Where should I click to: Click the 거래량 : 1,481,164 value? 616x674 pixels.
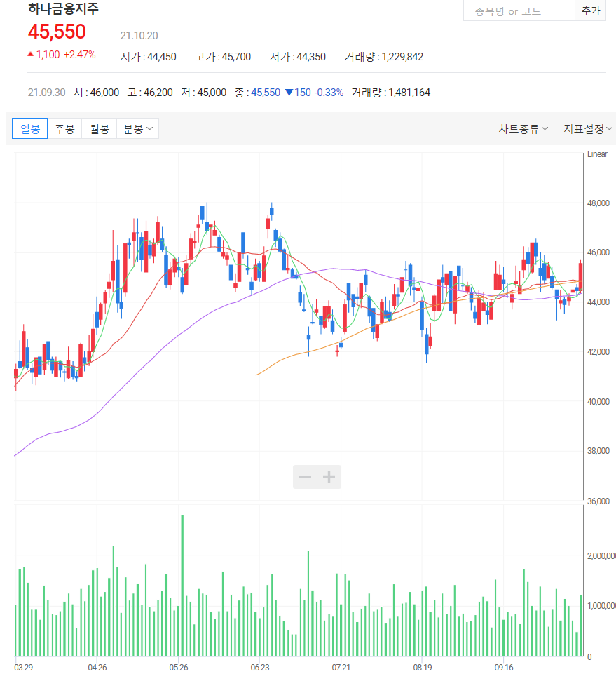[x=390, y=93]
